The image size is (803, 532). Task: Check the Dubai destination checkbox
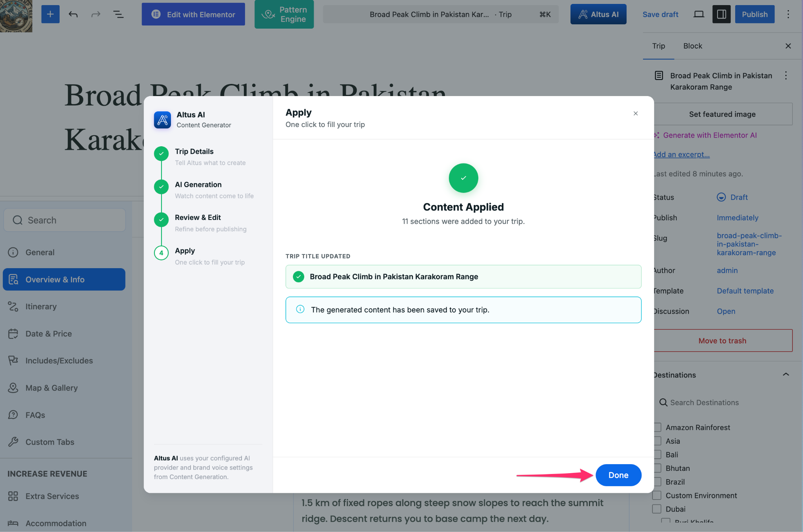657,509
